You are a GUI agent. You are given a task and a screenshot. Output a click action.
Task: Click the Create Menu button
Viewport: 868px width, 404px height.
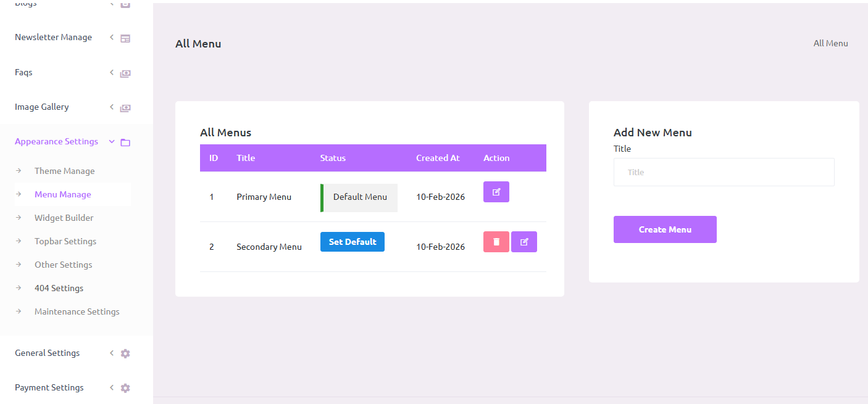(x=665, y=229)
